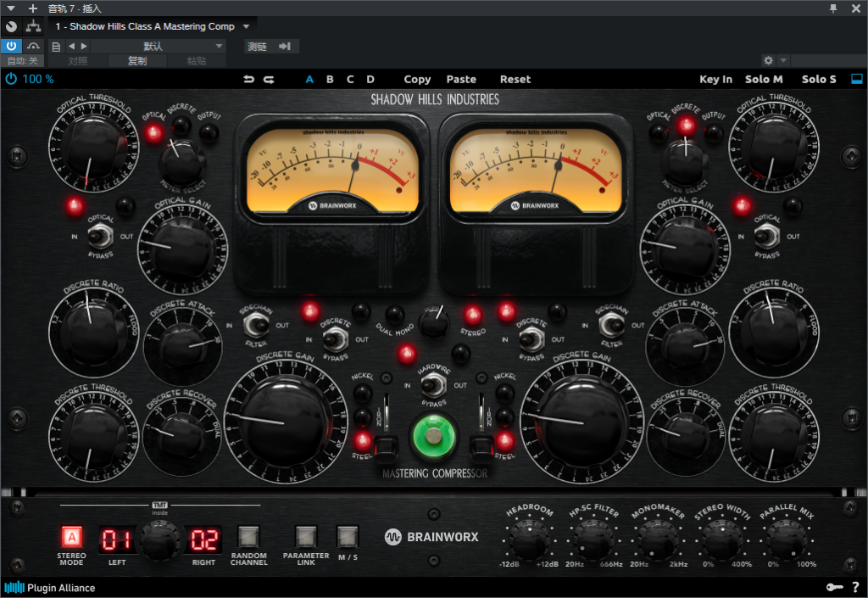This screenshot has height=598, width=868.
Task: Open the top-left window dropdown triangle
Action: [x=10, y=8]
